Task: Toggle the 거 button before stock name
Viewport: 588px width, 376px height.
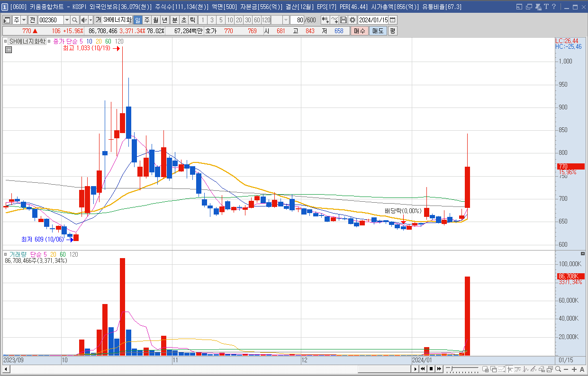Action: click(98, 20)
